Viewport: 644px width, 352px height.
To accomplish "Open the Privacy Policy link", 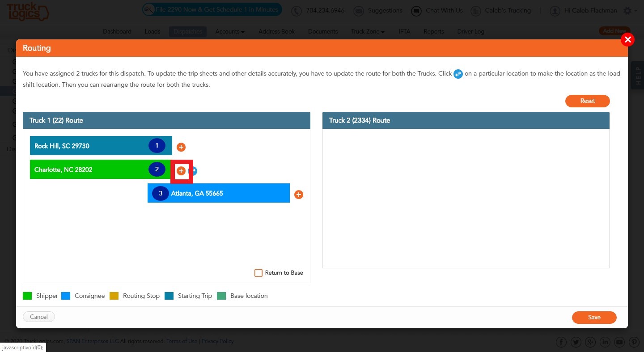I will tap(217, 341).
